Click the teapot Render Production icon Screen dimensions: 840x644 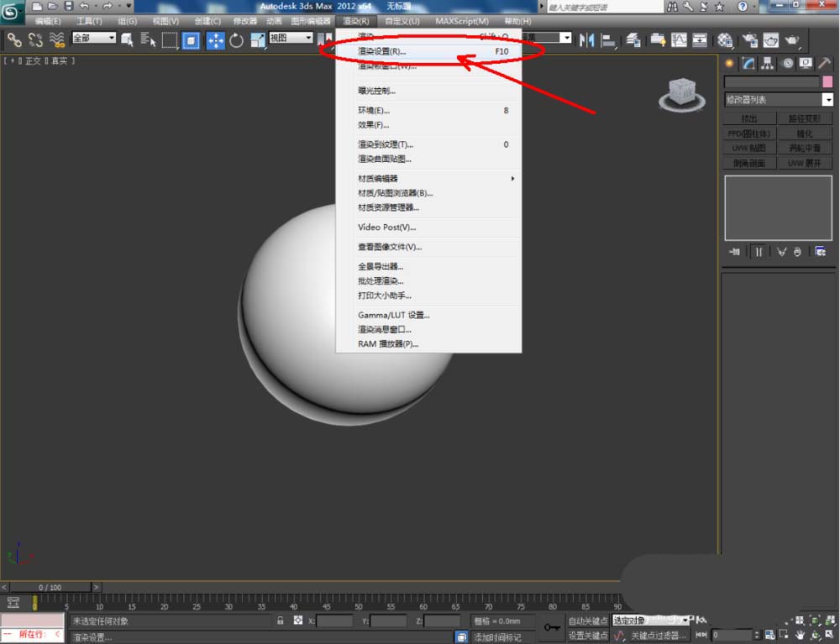792,39
